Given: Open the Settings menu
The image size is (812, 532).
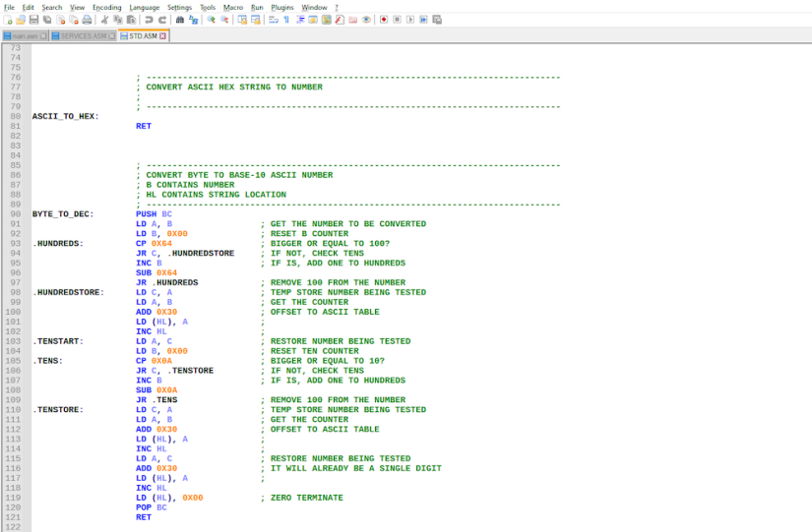Looking at the screenshot, I should point(179,7).
